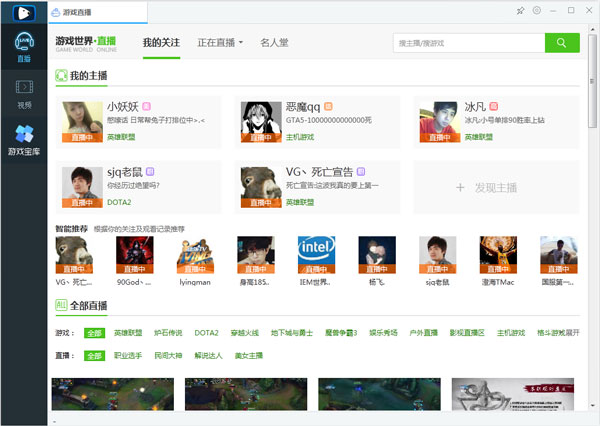Open 小妖妖 streamer avatar
The height and width of the screenshot is (426, 600).
coord(82,122)
